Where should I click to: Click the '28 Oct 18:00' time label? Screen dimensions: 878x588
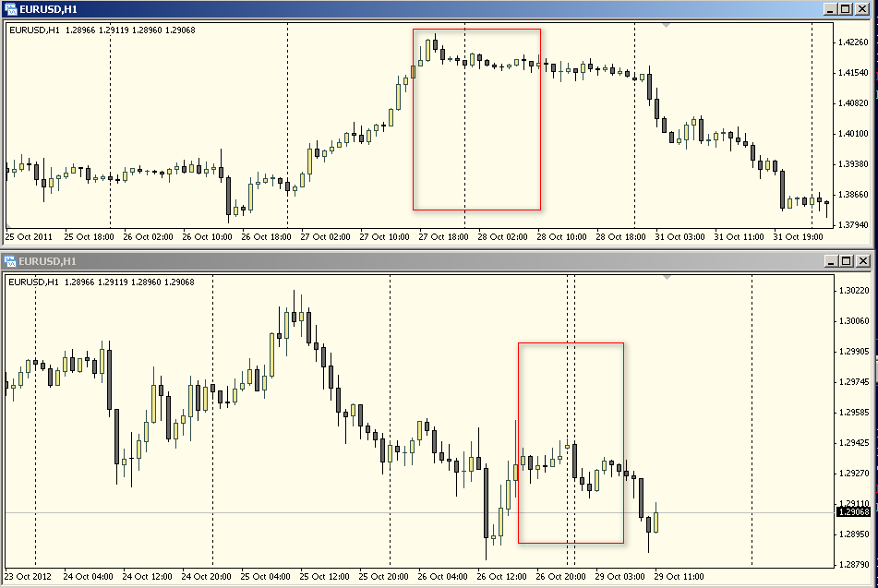[x=620, y=237]
